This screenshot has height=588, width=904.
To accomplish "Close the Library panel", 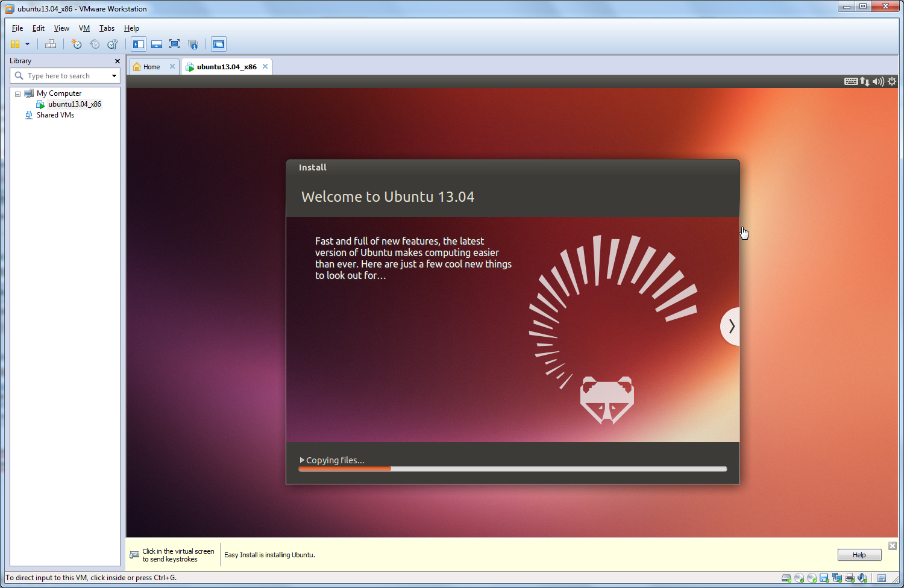I will (118, 61).
